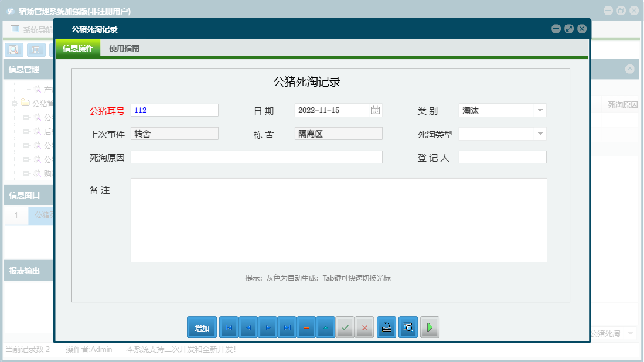Screen dimensions: 644x362
Task: Click the up-triangle edit record button
Action: [325, 327]
